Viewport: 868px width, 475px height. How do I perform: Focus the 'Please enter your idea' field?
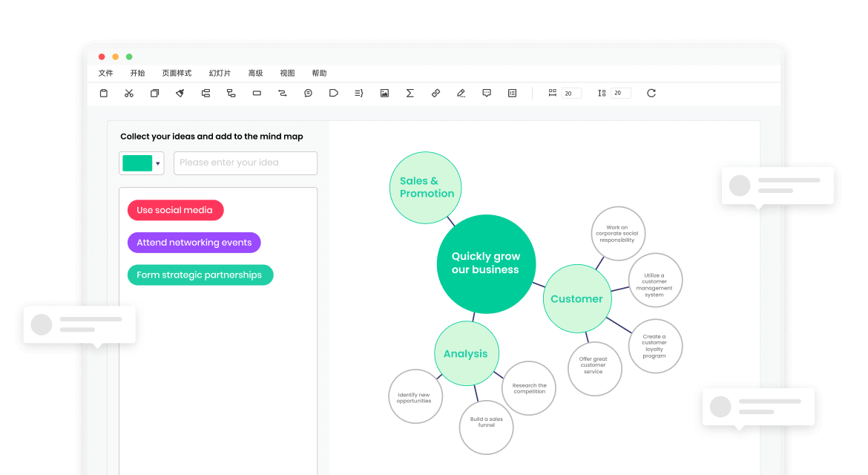pyautogui.click(x=246, y=163)
